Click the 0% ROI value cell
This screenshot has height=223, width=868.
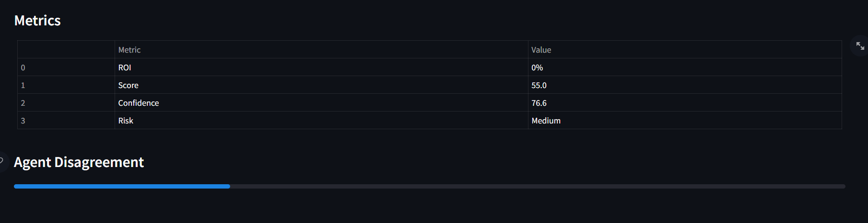[x=685, y=67]
